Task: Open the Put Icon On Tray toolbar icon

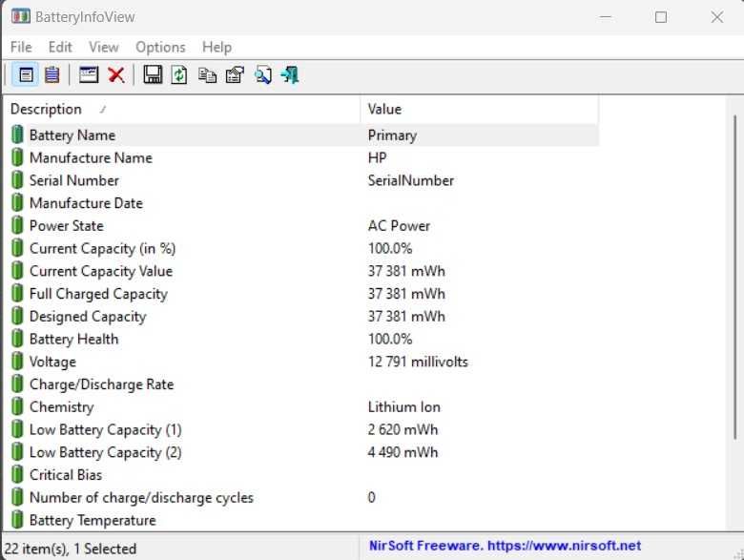Action: [x=89, y=75]
